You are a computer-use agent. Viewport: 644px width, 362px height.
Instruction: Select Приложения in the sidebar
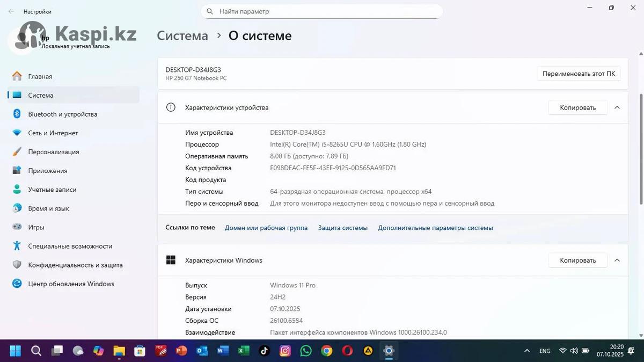[x=47, y=171]
